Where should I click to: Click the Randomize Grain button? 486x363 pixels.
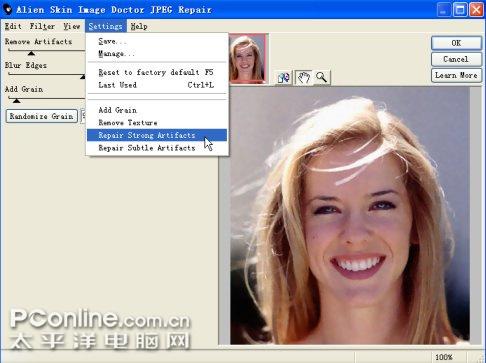pos(42,116)
